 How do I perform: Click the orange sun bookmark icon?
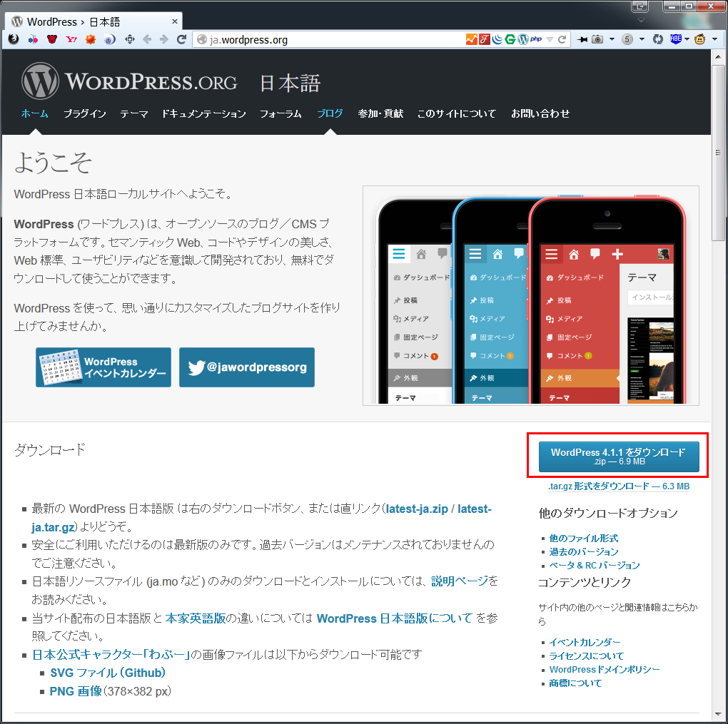pyautogui.click(x=91, y=39)
